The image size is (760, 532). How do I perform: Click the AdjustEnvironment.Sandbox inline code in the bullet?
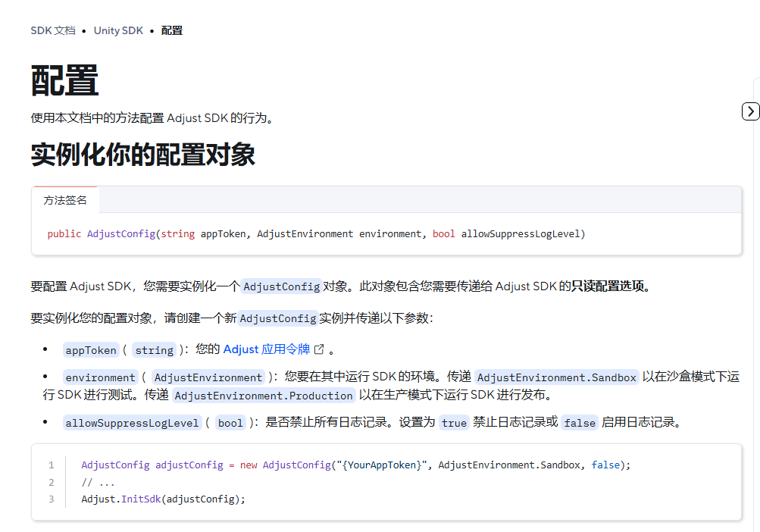[556, 377]
